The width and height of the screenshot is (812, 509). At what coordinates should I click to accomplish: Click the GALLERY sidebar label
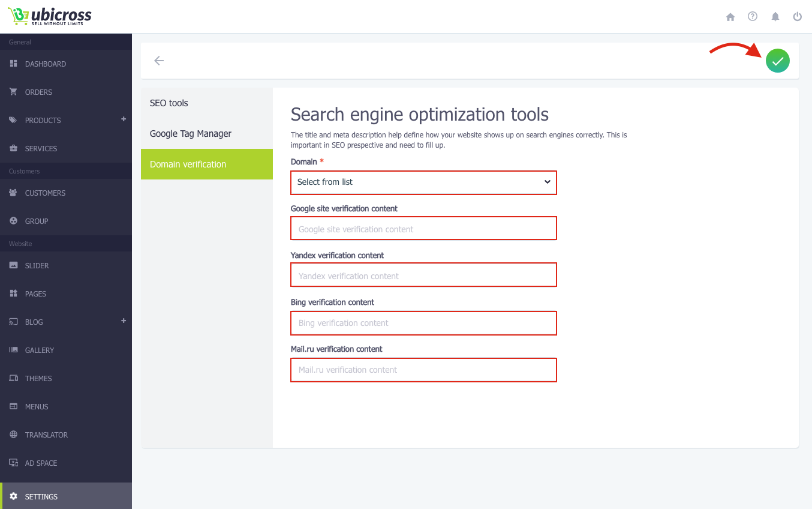40,351
